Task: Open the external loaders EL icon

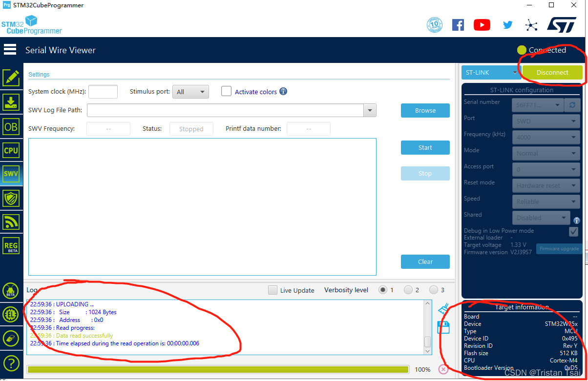Action: pos(10,315)
